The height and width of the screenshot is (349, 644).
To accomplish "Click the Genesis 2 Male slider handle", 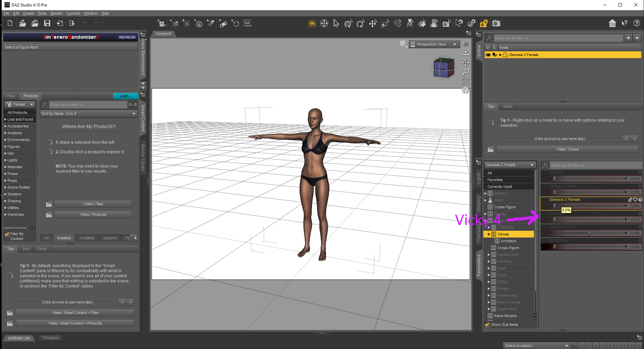I will tap(554, 192).
